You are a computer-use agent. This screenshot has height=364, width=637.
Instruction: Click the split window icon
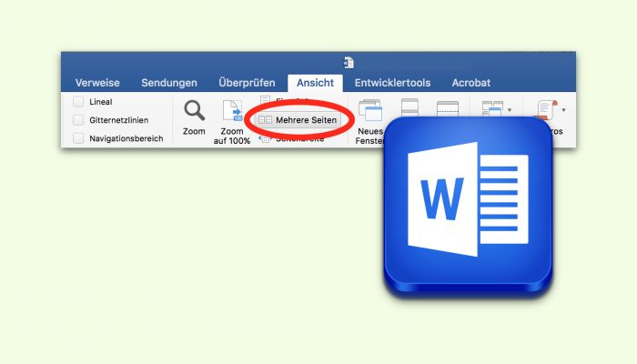point(448,109)
